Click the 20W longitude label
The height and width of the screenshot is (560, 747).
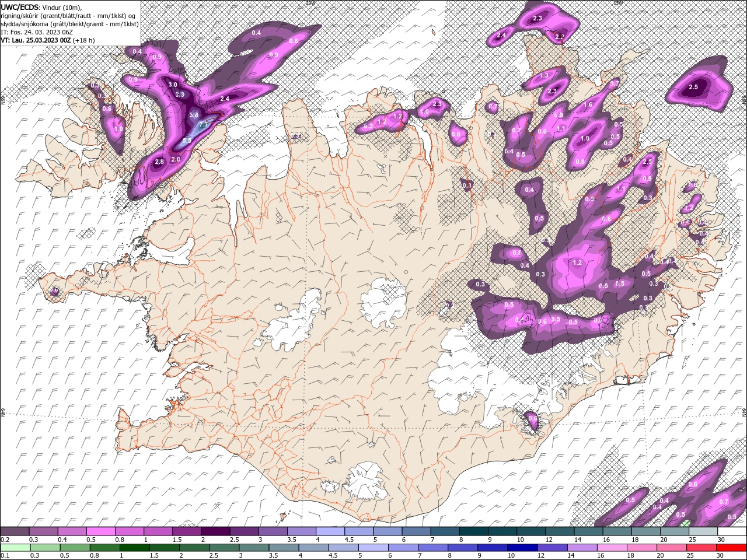click(310, 3)
